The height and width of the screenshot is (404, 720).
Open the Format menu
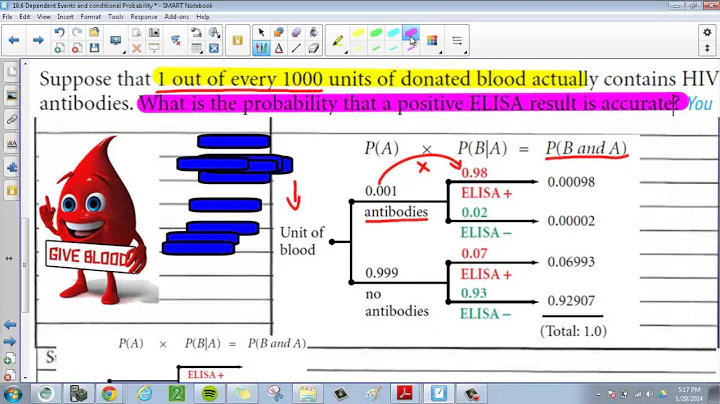[x=90, y=17]
